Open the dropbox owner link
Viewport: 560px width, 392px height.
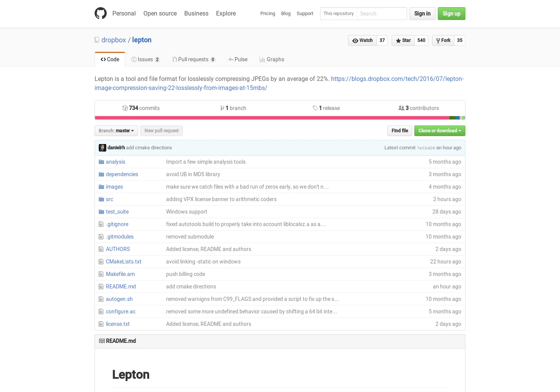pyautogui.click(x=114, y=40)
